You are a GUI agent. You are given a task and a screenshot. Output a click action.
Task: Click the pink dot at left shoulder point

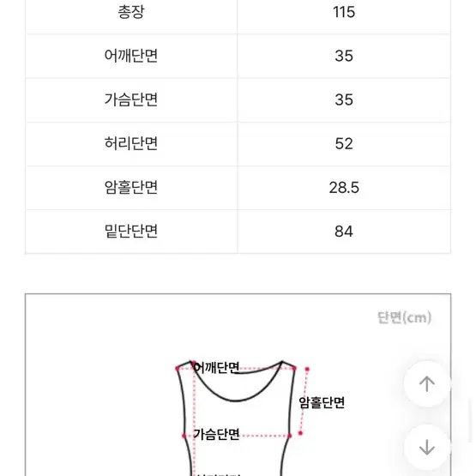(178, 369)
